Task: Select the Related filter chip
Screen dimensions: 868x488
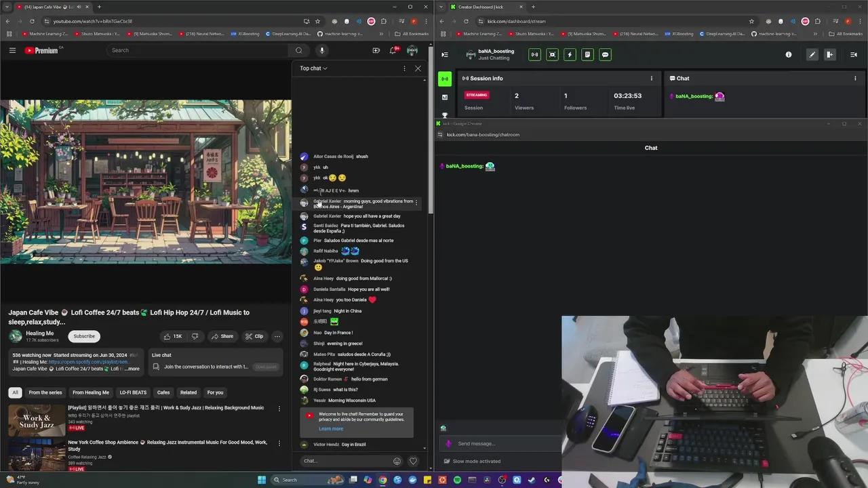Action: point(189,392)
